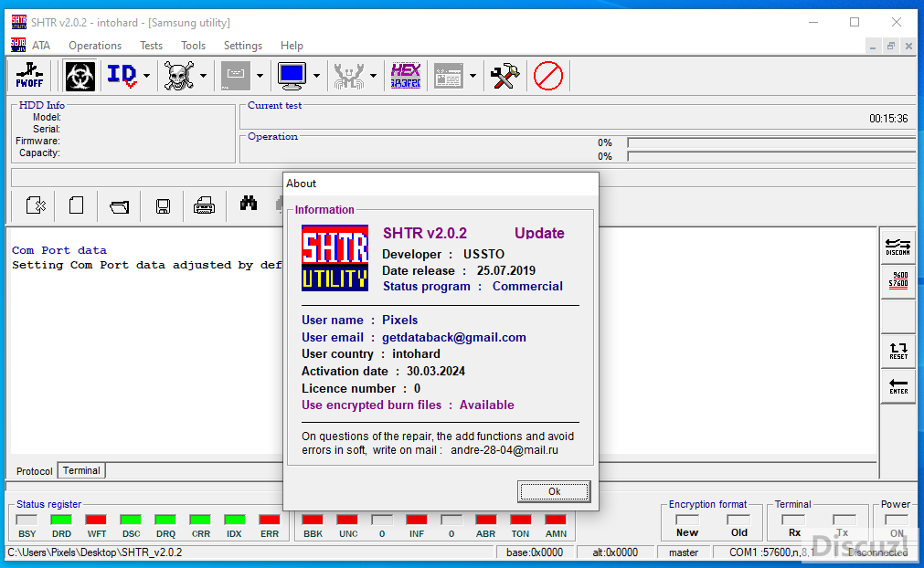Click the binoculars search icon

pyautogui.click(x=249, y=205)
